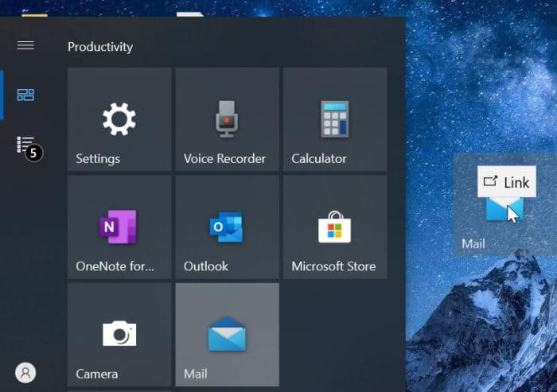Click the Productivity group heading
This screenshot has width=557, height=392.
pyautogui.click(x=100, y=47)
